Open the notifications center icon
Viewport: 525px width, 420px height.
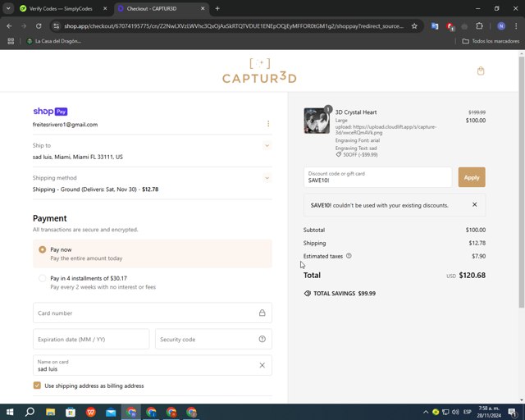pyautogui.click(x=512, y=413)
